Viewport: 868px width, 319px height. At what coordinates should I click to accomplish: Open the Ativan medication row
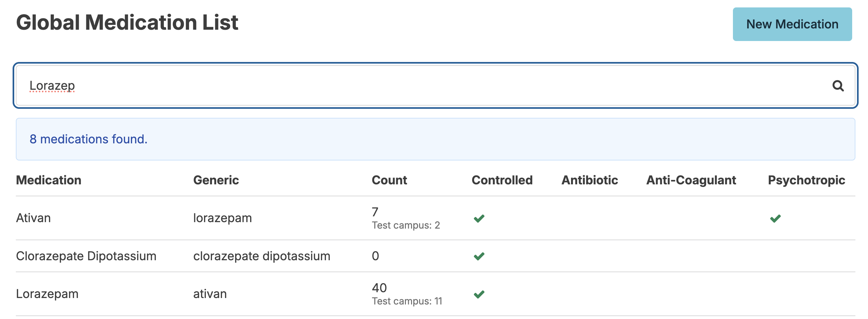(x=435, y=218)
